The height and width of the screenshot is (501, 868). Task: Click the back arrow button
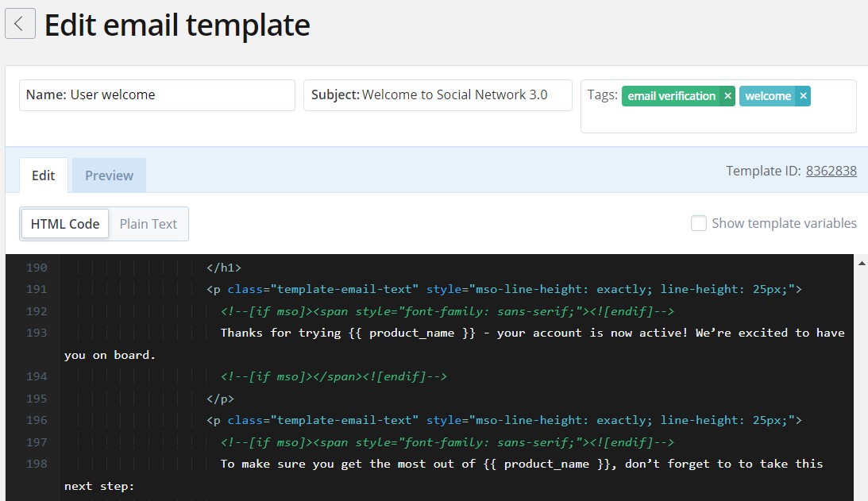coord(20,23)
